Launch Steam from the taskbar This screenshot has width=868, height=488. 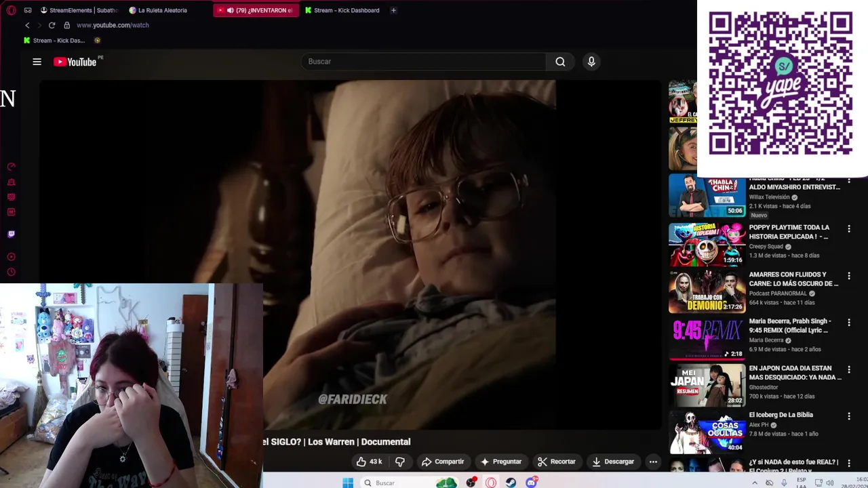[x=511, y=483]
